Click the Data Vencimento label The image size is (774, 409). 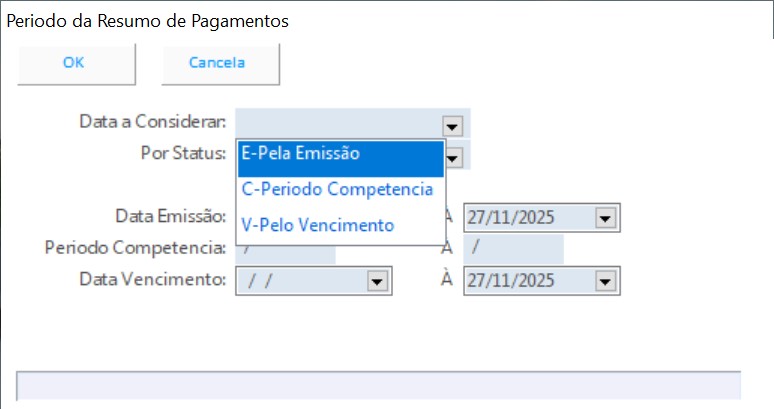[153, 279]
